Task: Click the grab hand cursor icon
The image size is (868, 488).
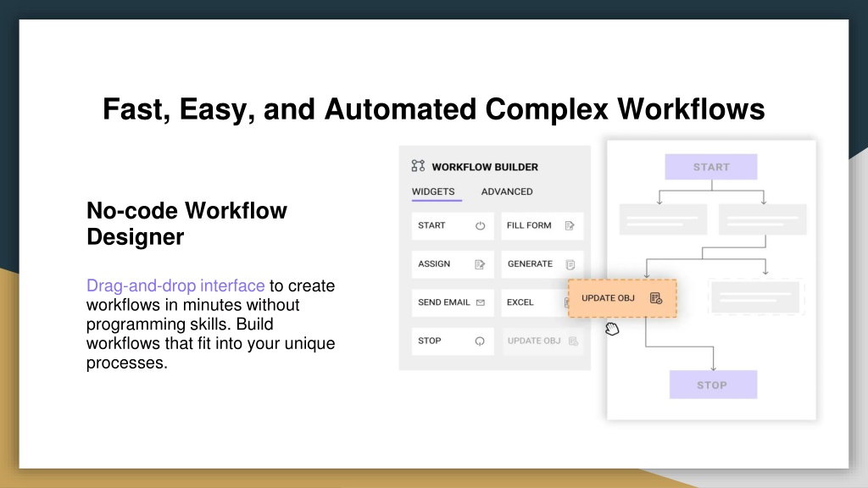Action: (612, 329)
